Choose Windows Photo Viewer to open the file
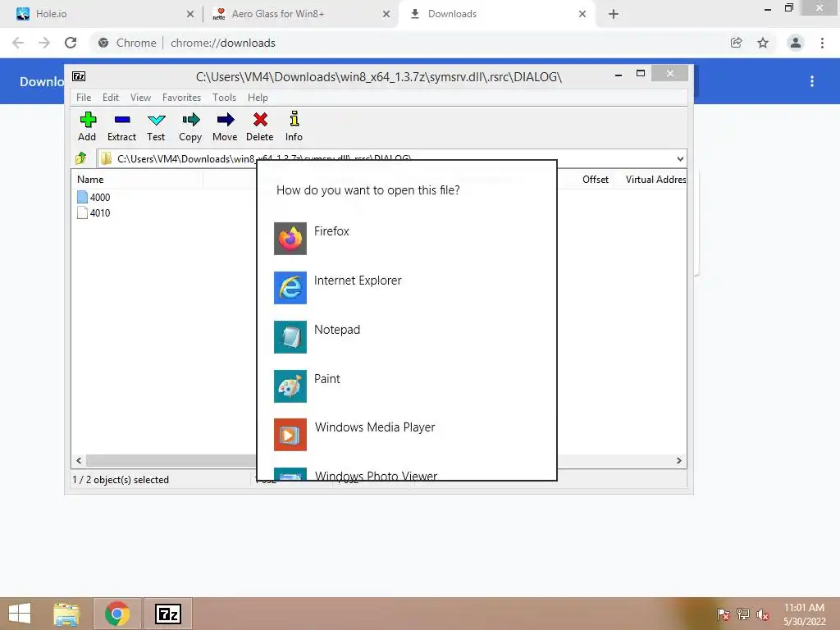Viewport: 840px width, 630px height. pos(407,473)
